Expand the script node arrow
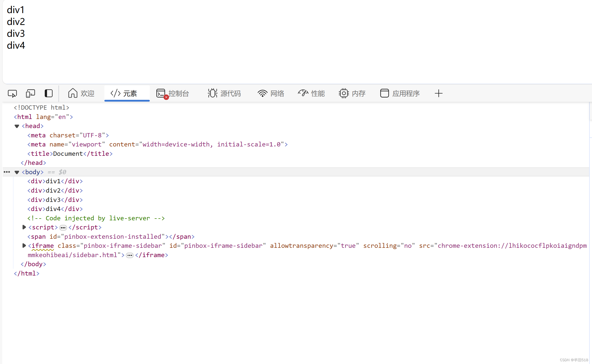 [x=24, y=227]
